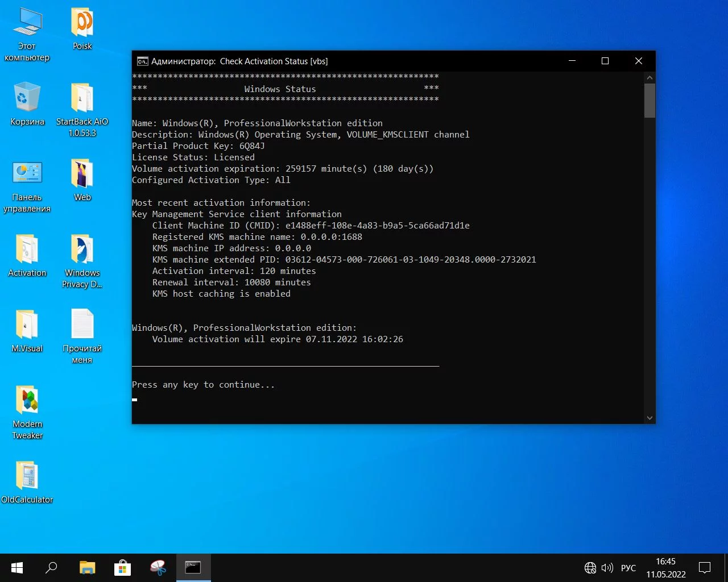Open the Корзина recycle bin
728x582 pixels.
click(27, 99)
